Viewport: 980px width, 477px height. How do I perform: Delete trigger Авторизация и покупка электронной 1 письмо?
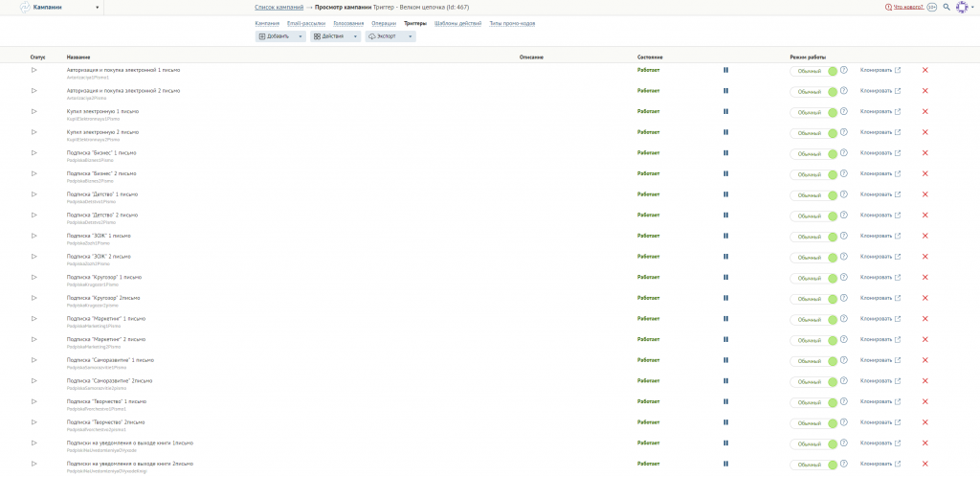tap(925, 70)
